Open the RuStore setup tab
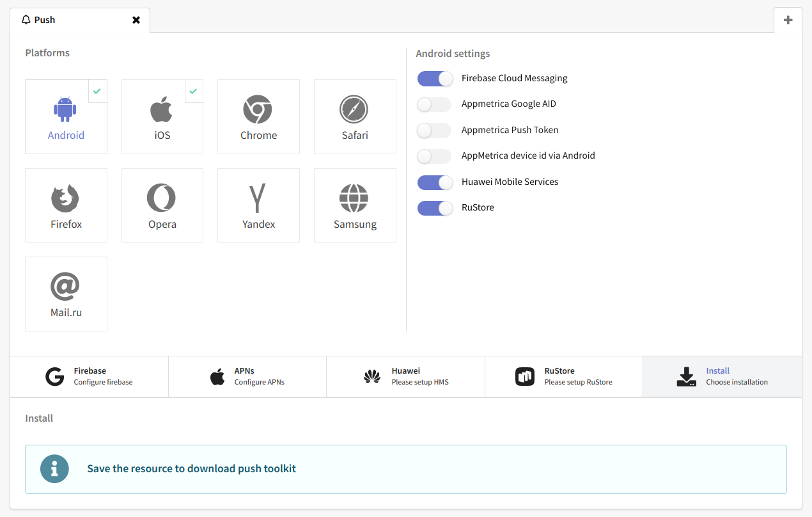This screenshot has height=517, width=812. pyautogui.click(x=564, y=377)
